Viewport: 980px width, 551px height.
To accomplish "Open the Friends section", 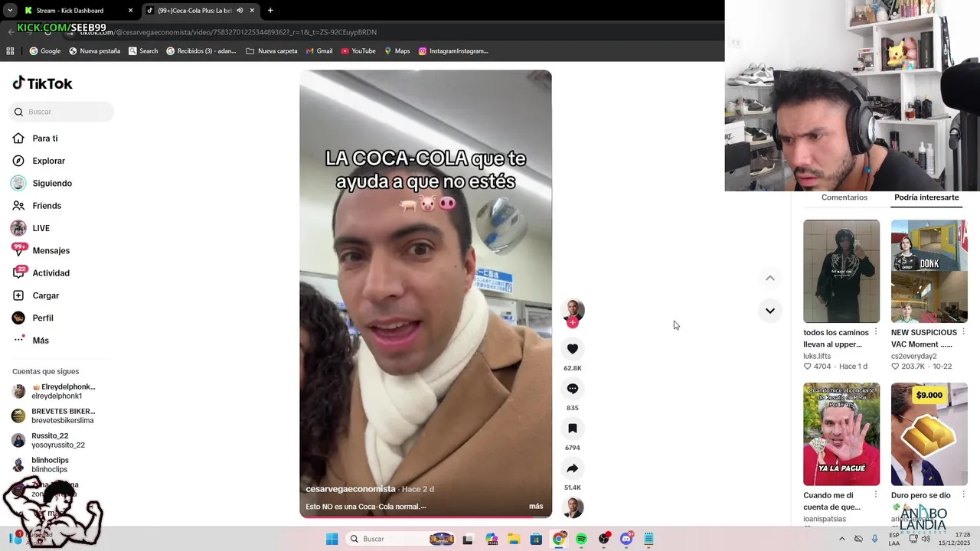I will coord(37,206).
